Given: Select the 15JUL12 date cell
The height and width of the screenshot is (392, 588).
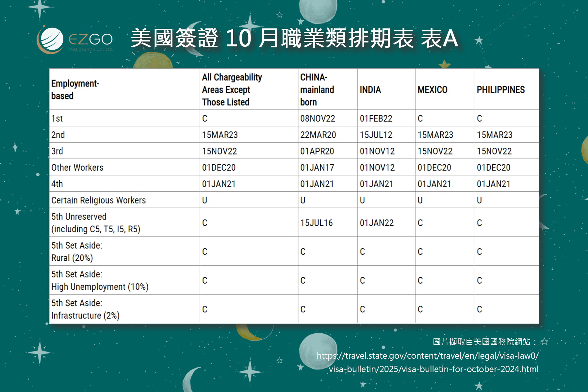Looking at the screenshot, I should (376, 135).
